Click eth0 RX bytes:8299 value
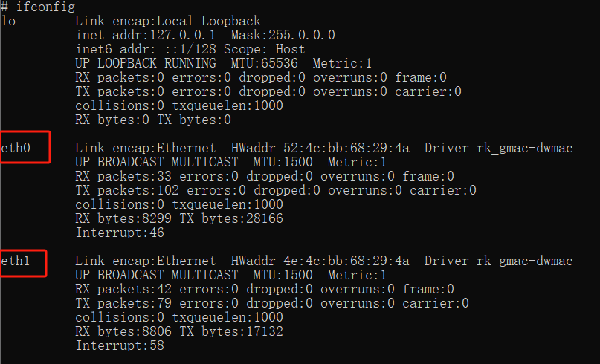The image size is (600, 364). [x=123, y=218]
